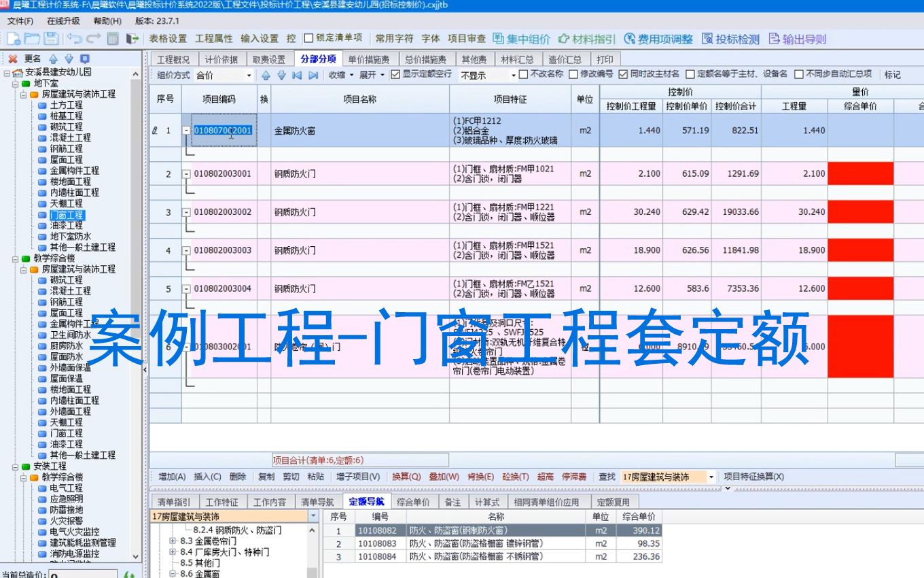Click 插入(C) button

click(x=208, y=477)
